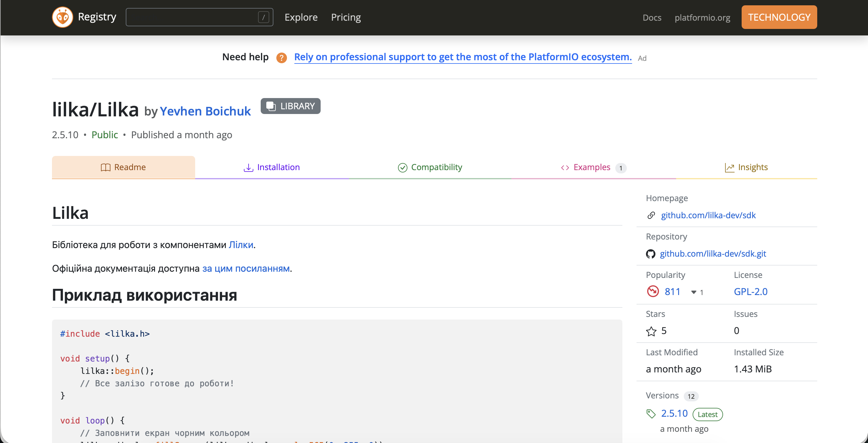
Task: Click the Installation download icon
Action: coord(248,167)
